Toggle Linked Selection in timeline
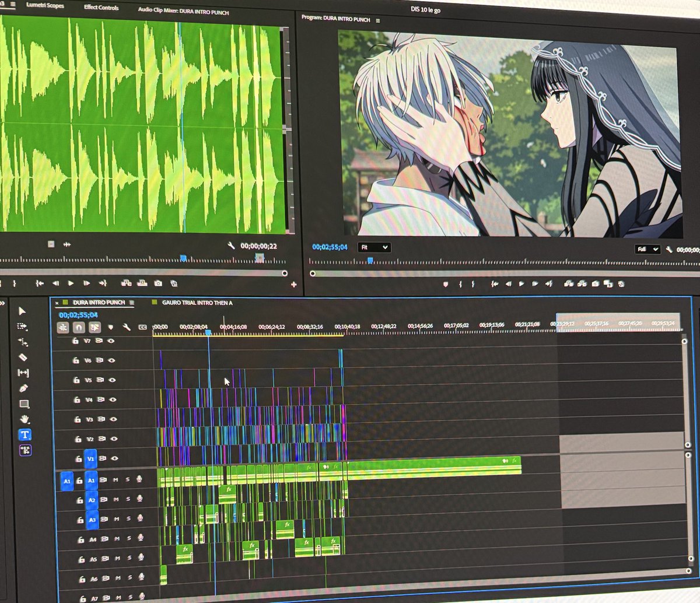Image resolution: width=700 pixels, height=603 pixels. [x=94, y=328]
